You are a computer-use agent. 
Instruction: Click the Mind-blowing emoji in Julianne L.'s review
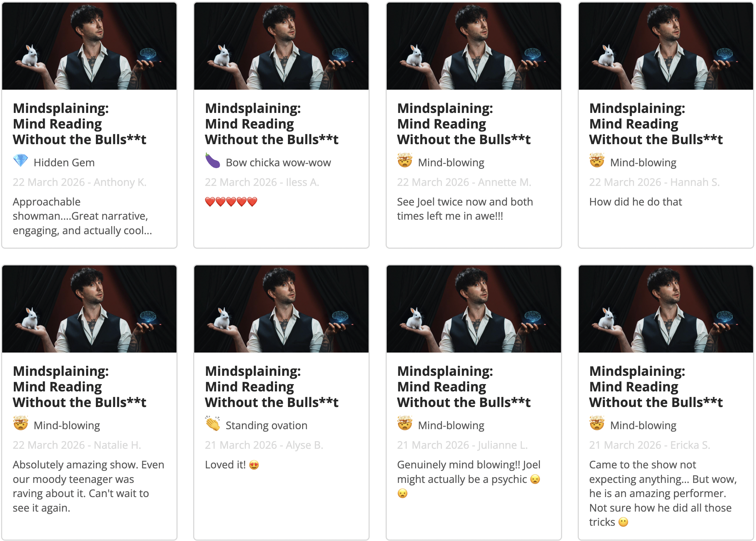[x=405, y=423]
